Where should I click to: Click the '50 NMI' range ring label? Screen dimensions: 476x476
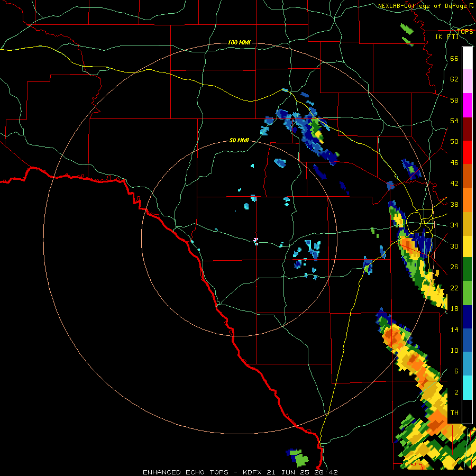[239, 140]
